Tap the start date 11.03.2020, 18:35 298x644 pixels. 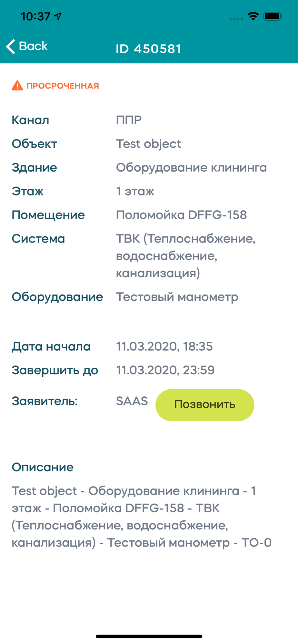(164, 346)
